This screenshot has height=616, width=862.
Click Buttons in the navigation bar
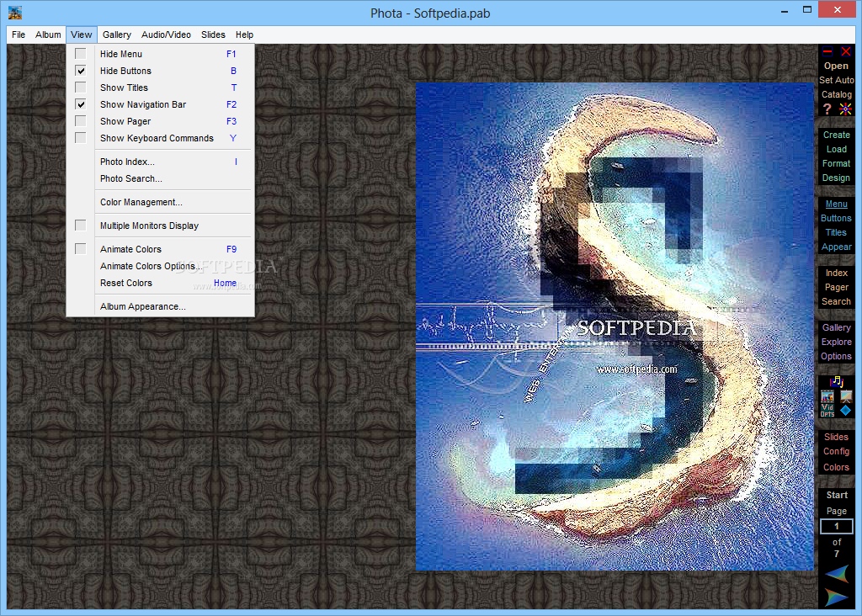coord(836,218)
